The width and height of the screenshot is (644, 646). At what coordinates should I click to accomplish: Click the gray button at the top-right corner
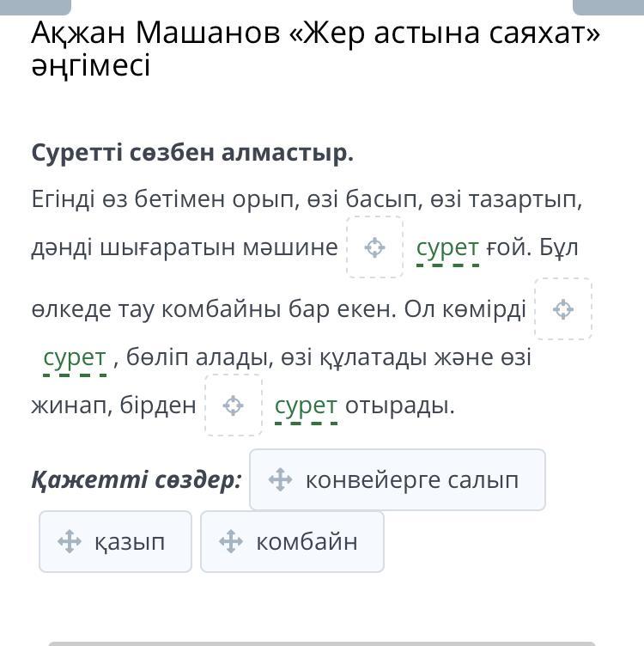click(x=607, y=7)
